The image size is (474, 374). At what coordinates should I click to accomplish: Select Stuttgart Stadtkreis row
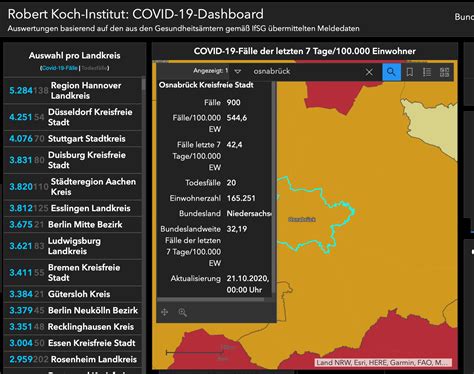click(x=73, y=138)
